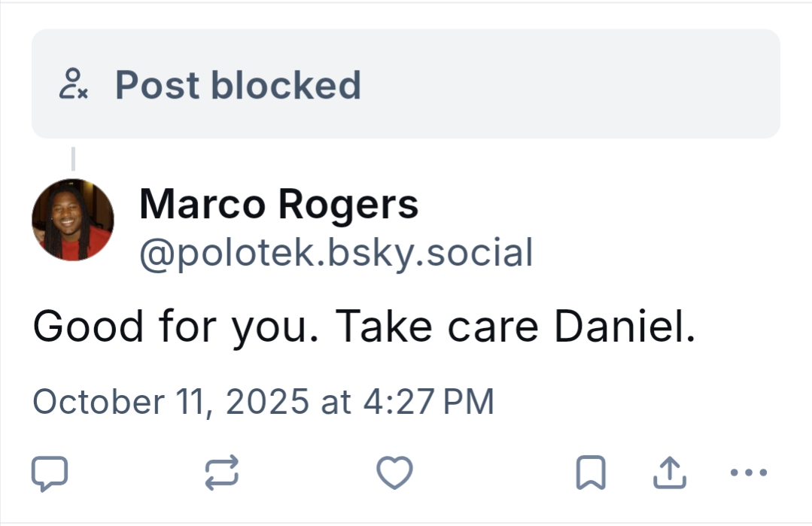Screen dimensions: 812x526
Task: Visit the profile via the name Marco Rogers
Action: (x=278, y=204)
